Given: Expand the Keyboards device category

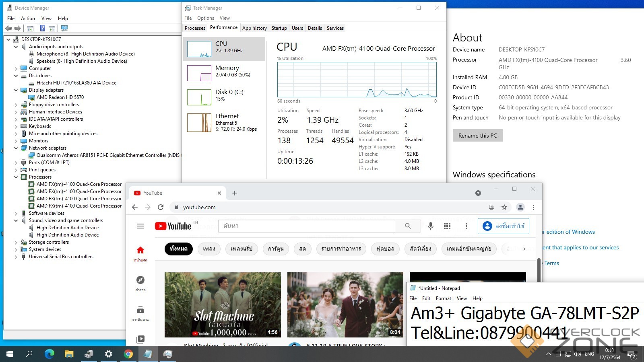Looking at the screenshot, I should click(x=16, y=126).
